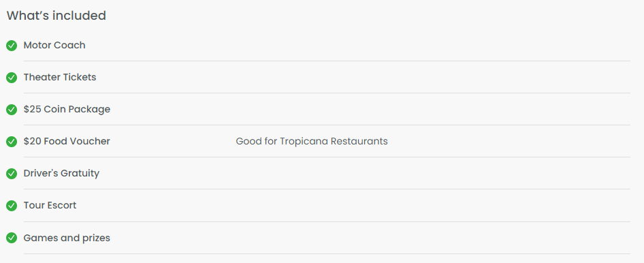
Task: Click the word Tropicana in voucher description
Action: (x=304, y=141)
